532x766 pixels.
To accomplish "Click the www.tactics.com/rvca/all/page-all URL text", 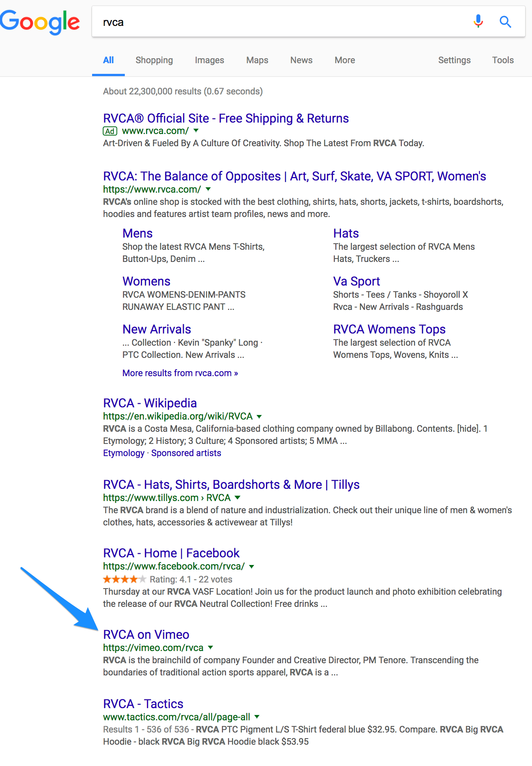I will (177, 717).
